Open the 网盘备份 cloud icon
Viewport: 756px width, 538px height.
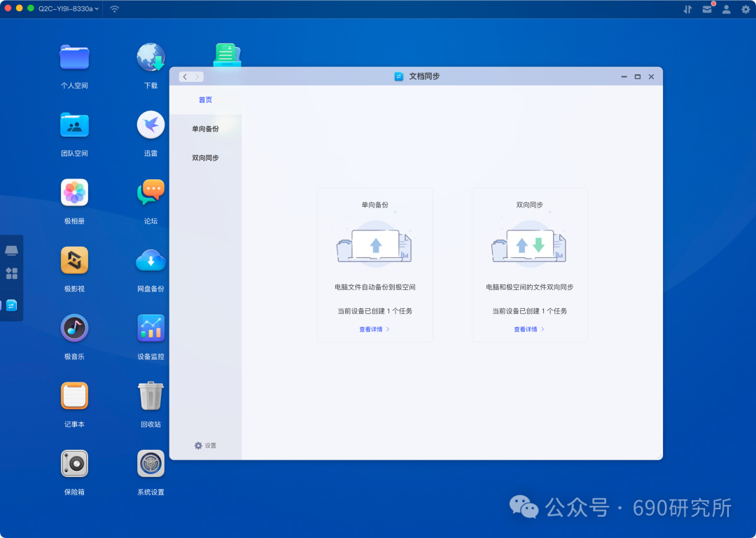(x=151, y=261)
